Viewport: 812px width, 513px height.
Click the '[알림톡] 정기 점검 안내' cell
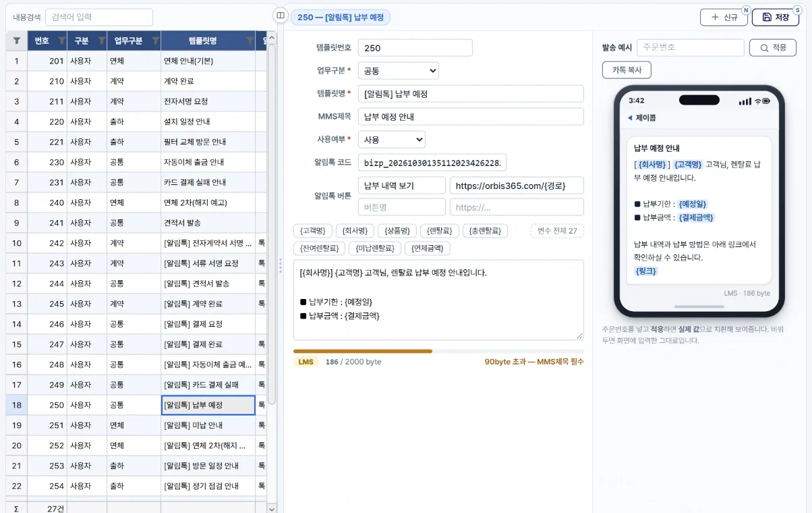pyautogui.click(x=208, y=486)
